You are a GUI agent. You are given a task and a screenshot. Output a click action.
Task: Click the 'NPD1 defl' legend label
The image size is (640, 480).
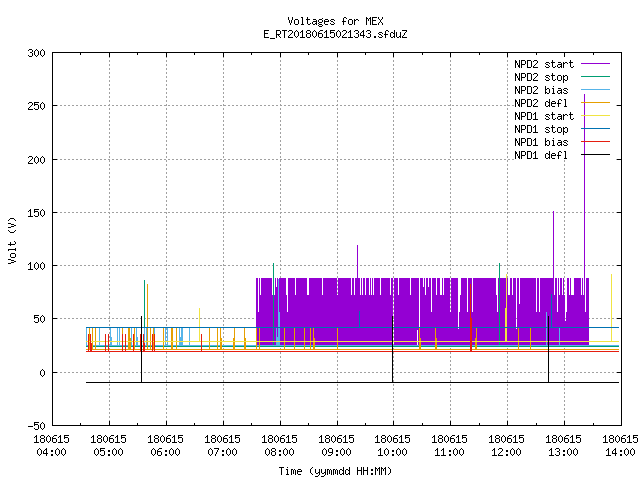pos(541,156)
